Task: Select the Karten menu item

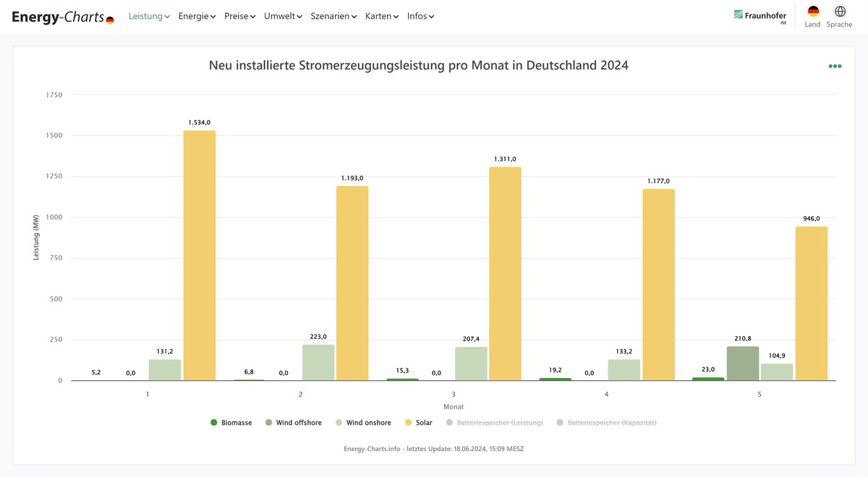Action: (380, 15)
